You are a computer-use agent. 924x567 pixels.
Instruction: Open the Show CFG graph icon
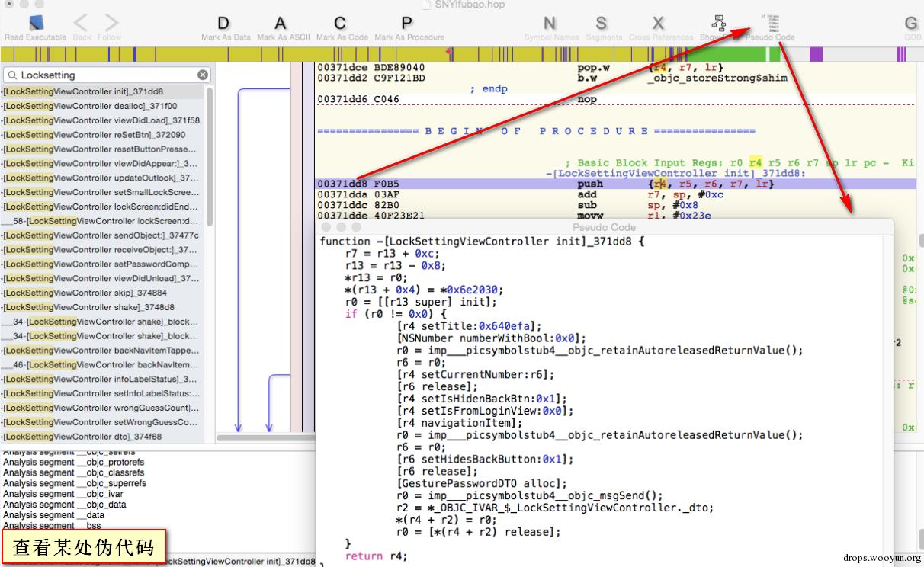click(x=717, y=24)
